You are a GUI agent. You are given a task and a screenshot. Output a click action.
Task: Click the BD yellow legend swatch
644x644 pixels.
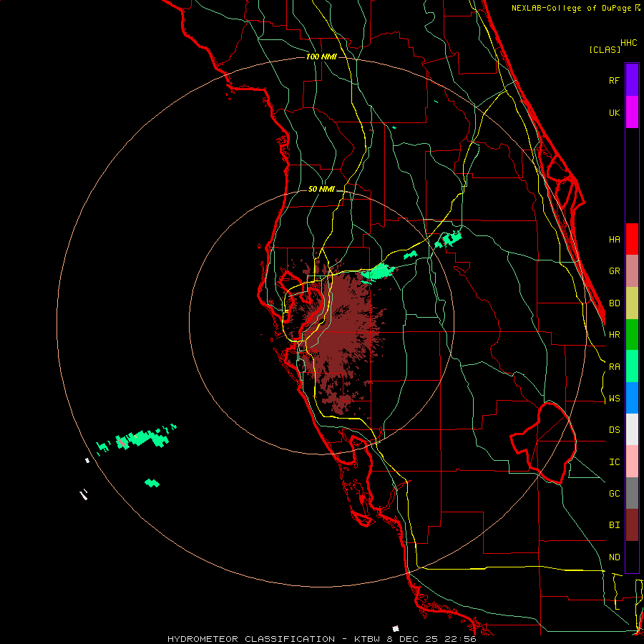tap(632, 303)
